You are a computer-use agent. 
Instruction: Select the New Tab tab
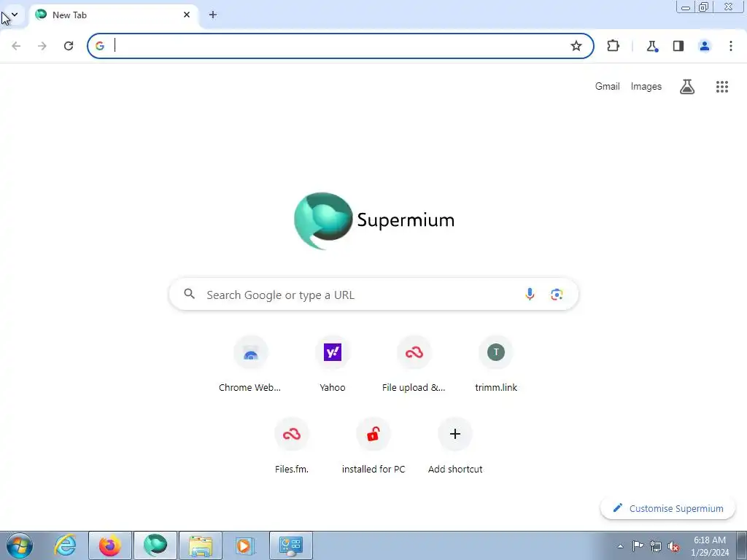tap(115, 15)
